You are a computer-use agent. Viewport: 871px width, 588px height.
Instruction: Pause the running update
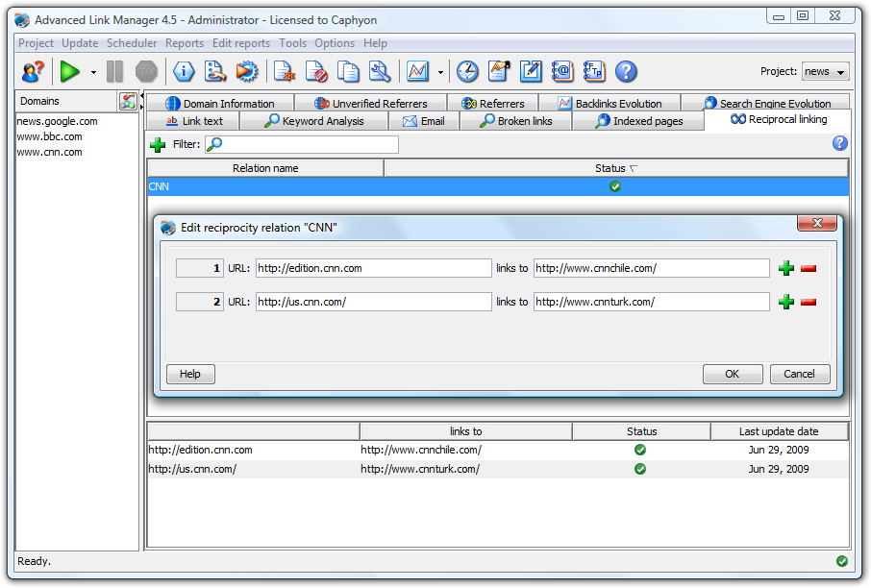[114, 71]
